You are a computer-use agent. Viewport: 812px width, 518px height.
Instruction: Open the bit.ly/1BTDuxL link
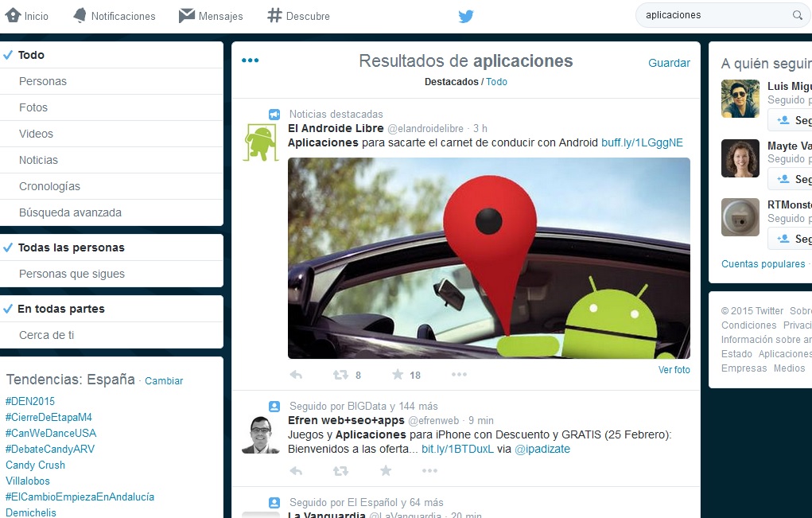[x=458, y=449]
